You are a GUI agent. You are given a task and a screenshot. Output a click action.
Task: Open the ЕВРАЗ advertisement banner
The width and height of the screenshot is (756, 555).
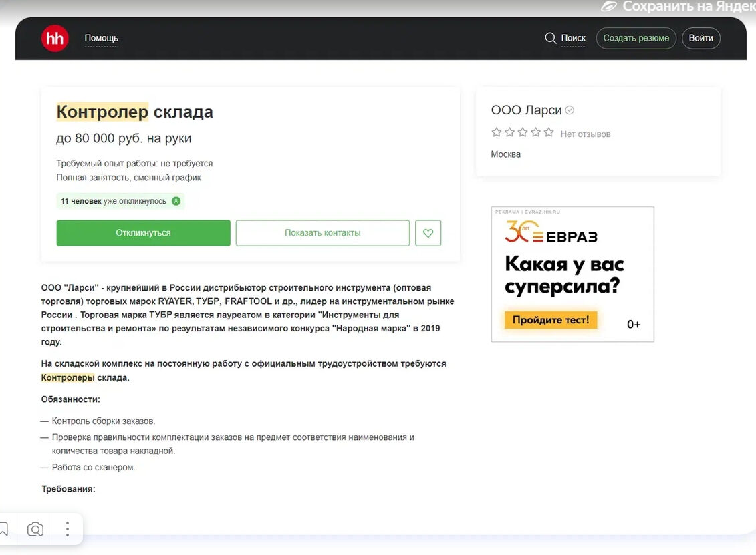click(572, 274)
